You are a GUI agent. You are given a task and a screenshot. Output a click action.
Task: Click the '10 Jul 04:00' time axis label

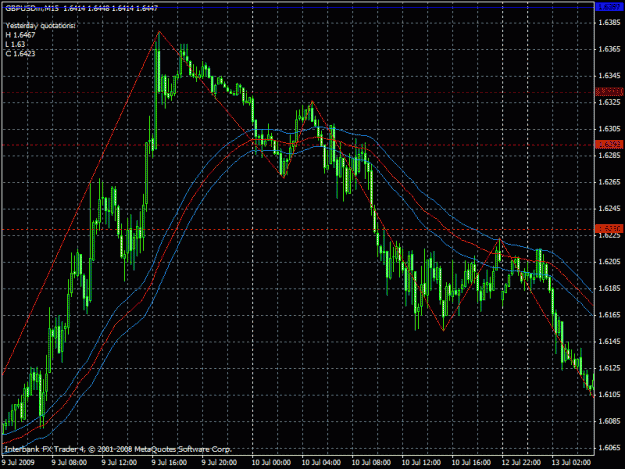(321, 463)
